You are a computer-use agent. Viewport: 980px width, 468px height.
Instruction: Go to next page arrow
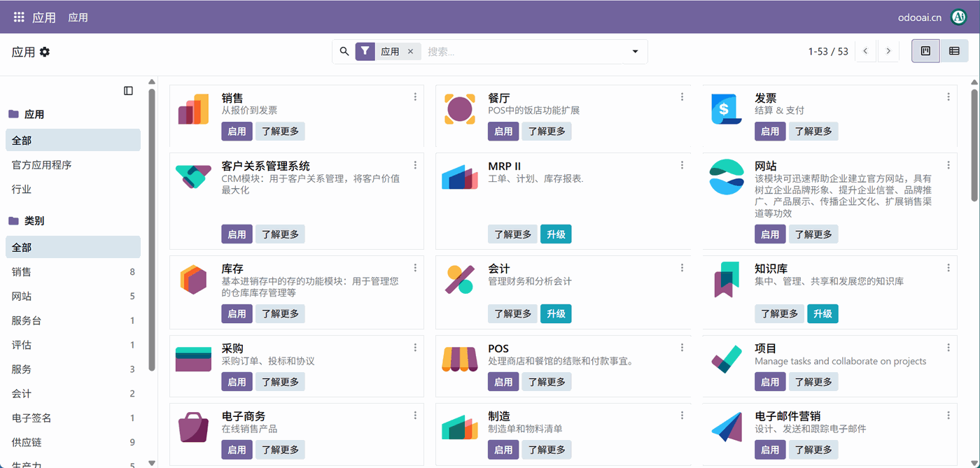[x=888, y=51]
